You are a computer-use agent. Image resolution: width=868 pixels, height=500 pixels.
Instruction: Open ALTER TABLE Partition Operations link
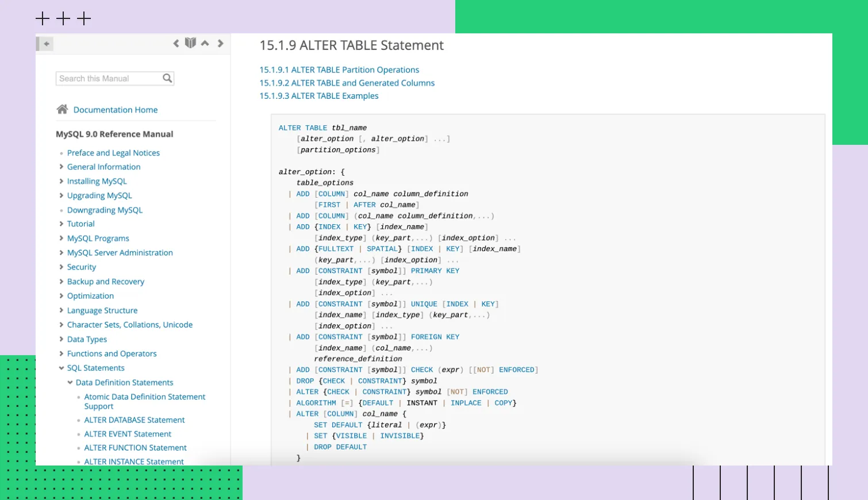click(x=339, y=70)
